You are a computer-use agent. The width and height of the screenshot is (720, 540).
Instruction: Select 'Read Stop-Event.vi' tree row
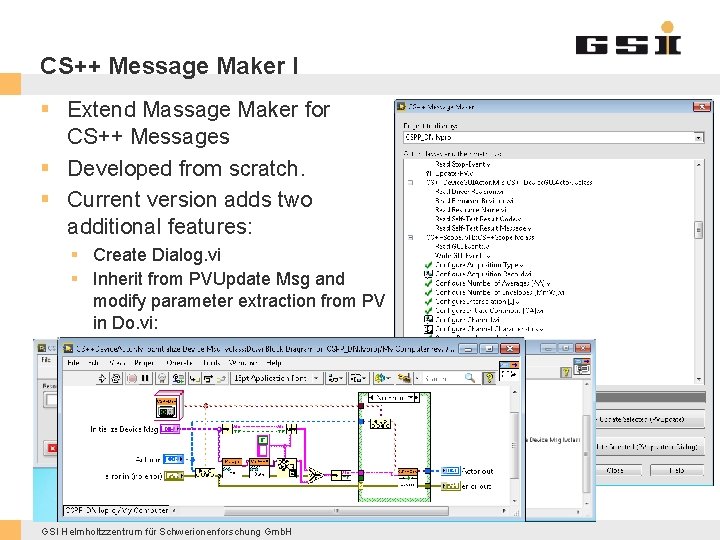tap(462, 164)
